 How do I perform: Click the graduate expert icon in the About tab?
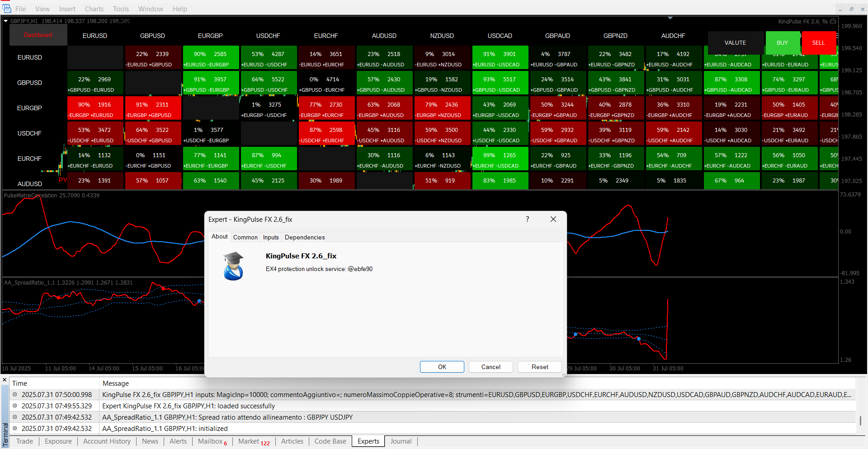234,267
